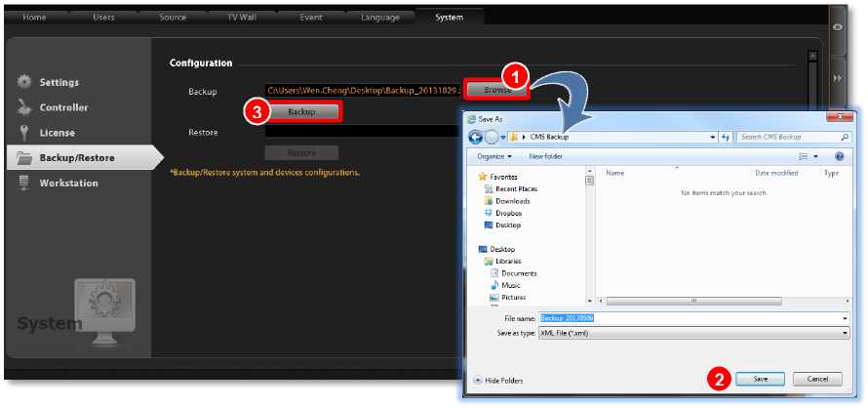868x408 pixels.
Task: Click the Backup/Restore folder icon
Action: point(24,158)
